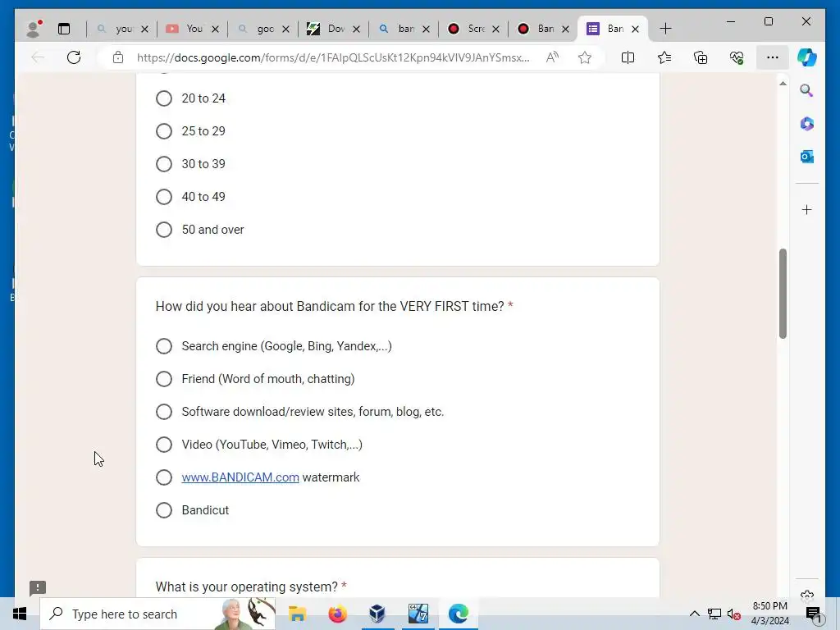Open the tab actions menu icon
The height and width of the screenshot is (630, 840).
click(64, 29)
